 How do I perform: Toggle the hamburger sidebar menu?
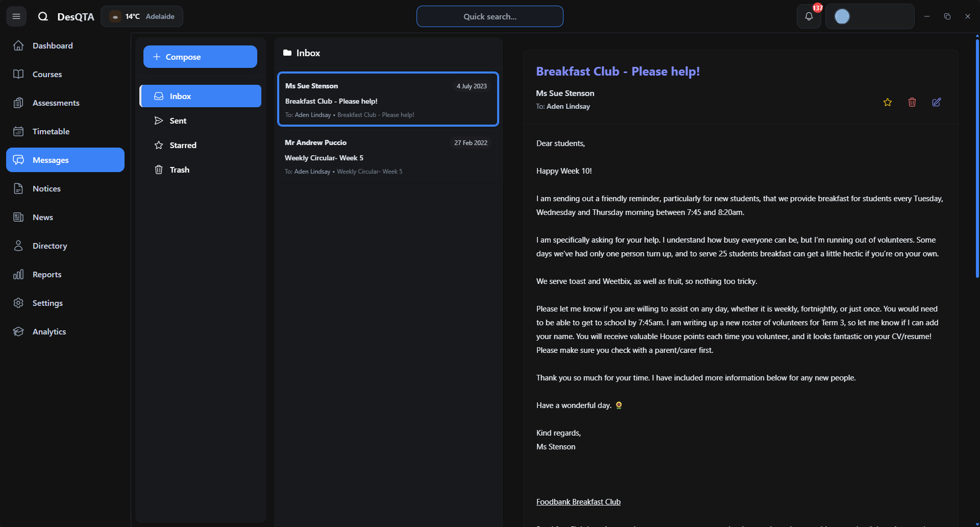pyautogui.click(x=16, y=16)
